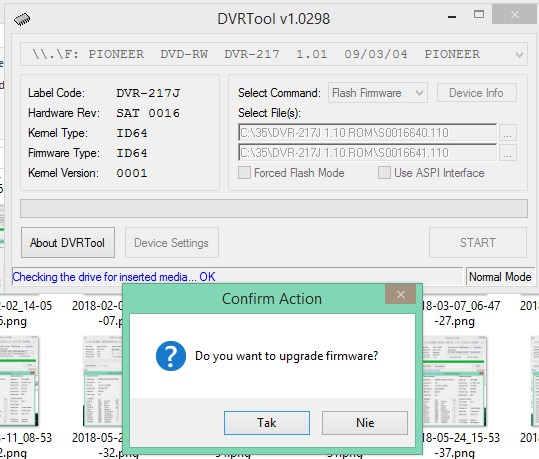Select the thumbnail above the 2018-05-2…-32.png label
This screenshot has height=459, width=539.
click(103, 381)
